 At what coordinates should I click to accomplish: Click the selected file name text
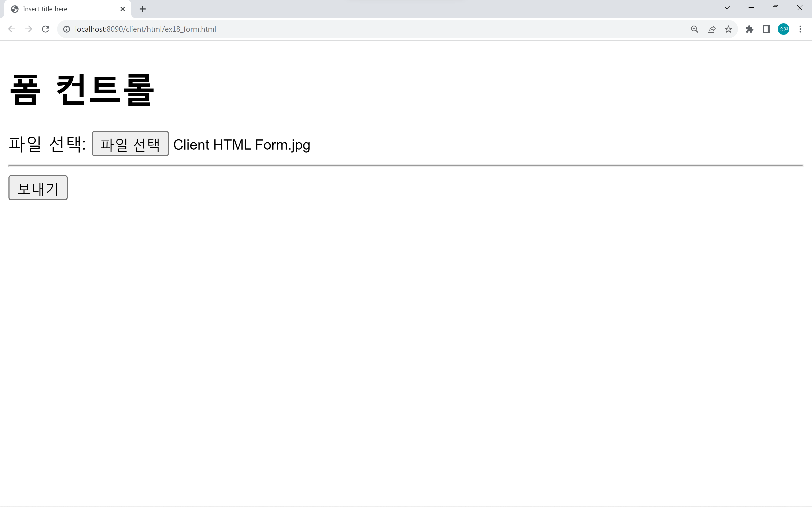tap(241, 145)
